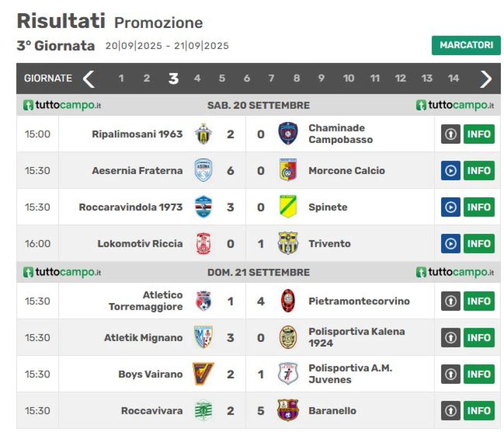Image resolution: width=504 pixels, height=432 pixels.
Task: Switch to giornata 4
Action: pyautogui.click(x=197, y=78)
